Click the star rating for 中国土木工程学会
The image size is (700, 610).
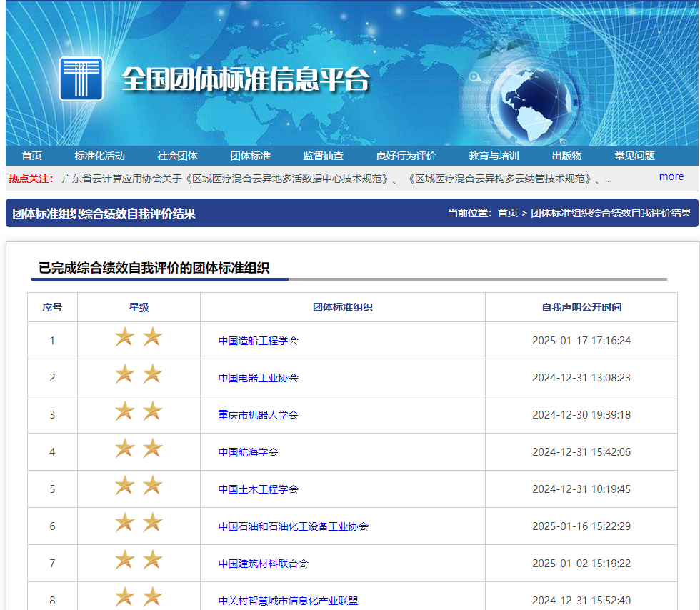click(139, 485)
